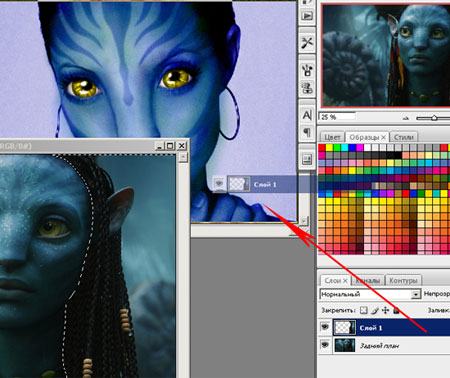The width and height of the screenshot is (450, 378).
Task: Switch to the Цвет tab
Action: coord(332,137)
